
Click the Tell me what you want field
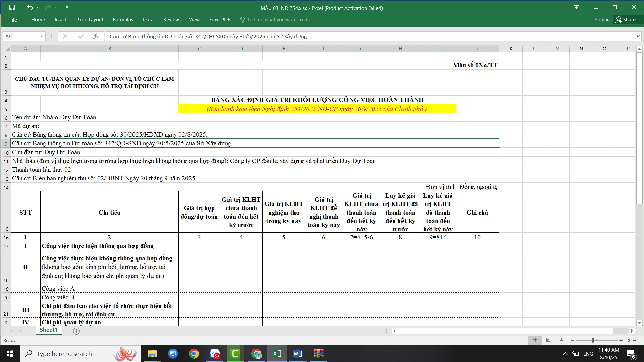click(x=280, y=20)
